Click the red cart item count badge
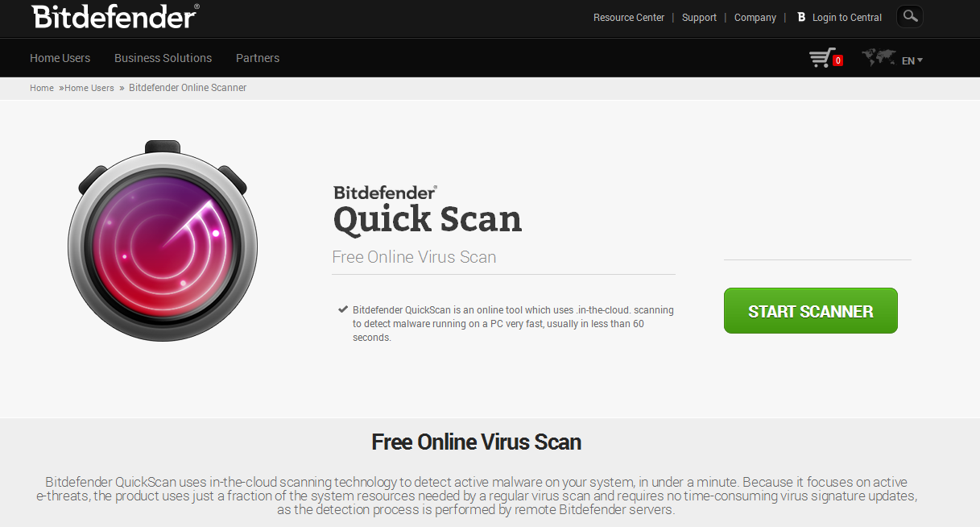 [838, 60]
